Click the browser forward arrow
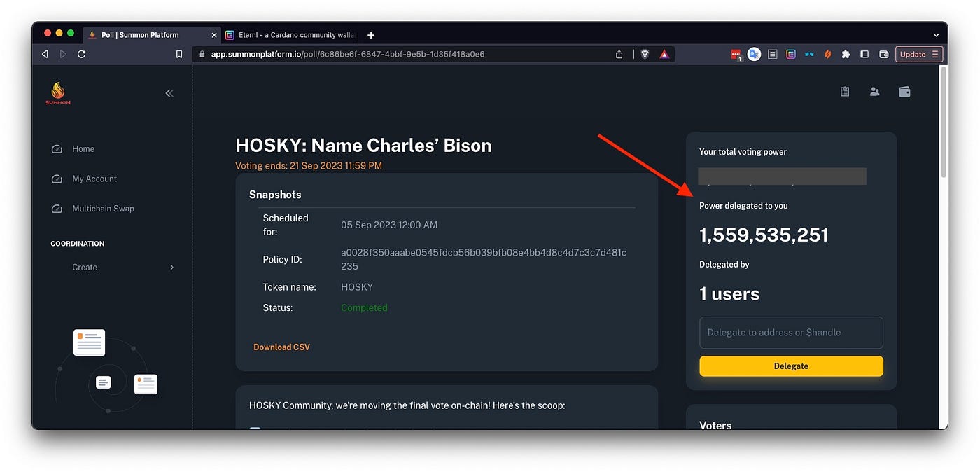Screen dimensions: 980x472 coord(63,54)
